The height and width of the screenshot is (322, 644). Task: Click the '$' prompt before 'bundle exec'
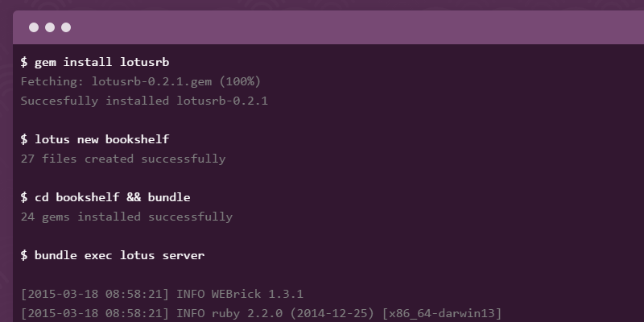(x=24, y=255)
